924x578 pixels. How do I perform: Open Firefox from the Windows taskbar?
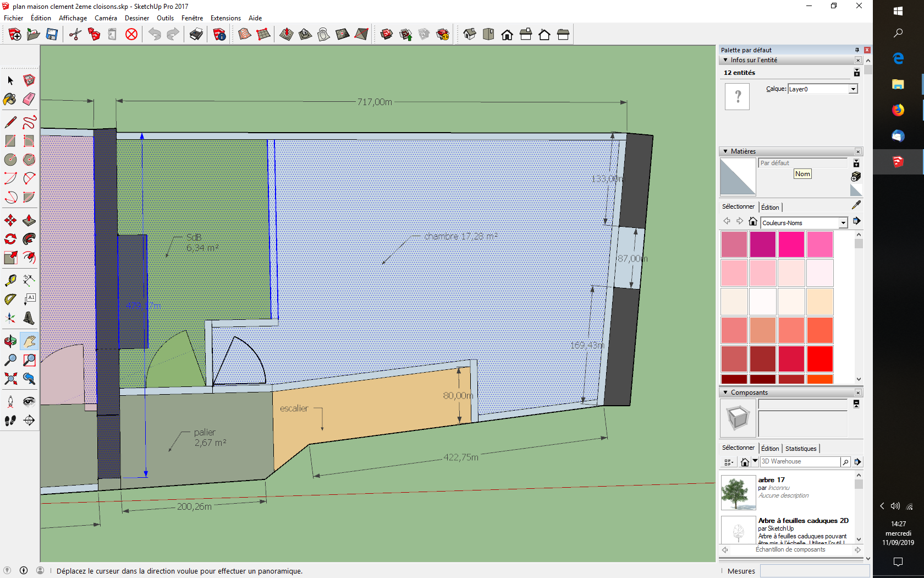pyautogui.click(x=898, y=110)
